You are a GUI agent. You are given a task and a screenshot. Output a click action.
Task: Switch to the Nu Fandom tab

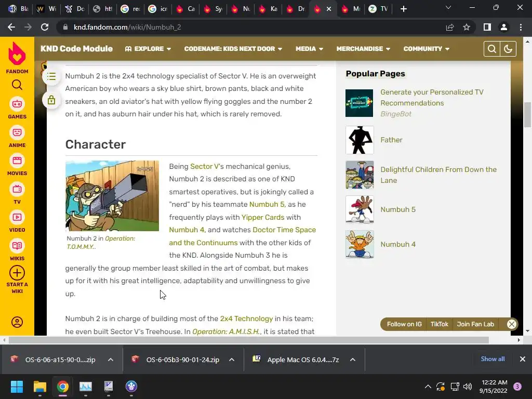coord(241,9)
